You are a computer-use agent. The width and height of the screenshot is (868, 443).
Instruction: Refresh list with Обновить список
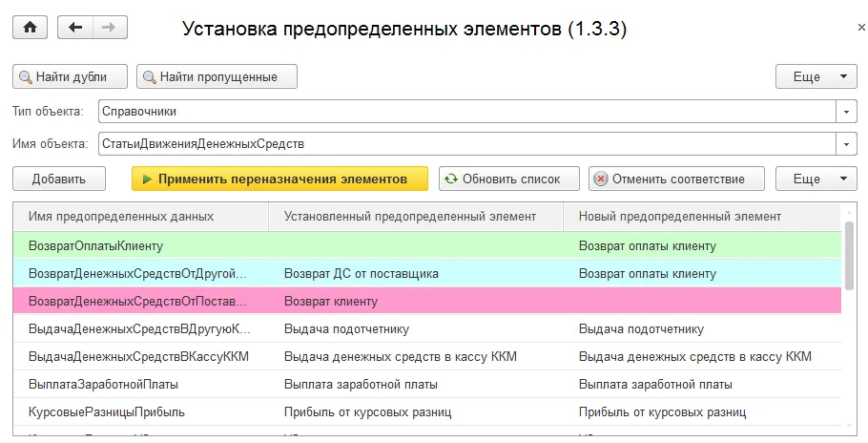(510, 179)
